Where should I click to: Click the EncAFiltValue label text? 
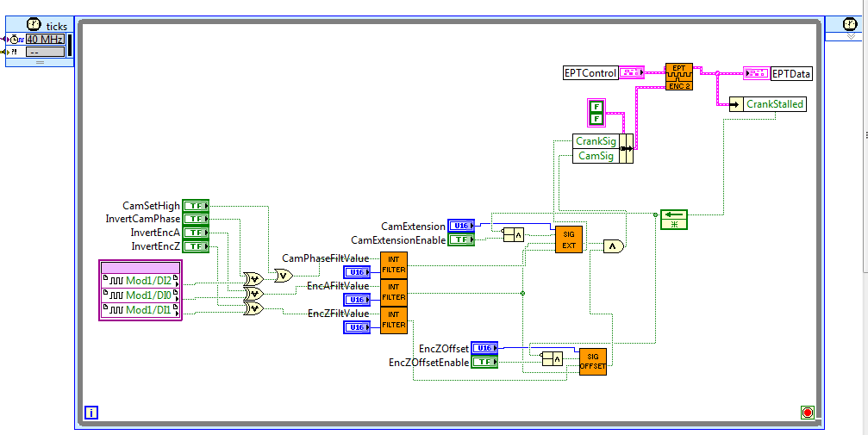click(338, 286)
